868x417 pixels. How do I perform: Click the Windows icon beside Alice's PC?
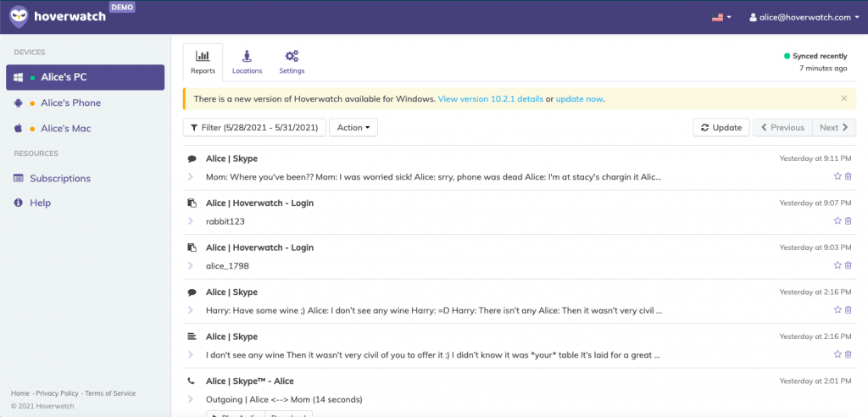[19, 77]
